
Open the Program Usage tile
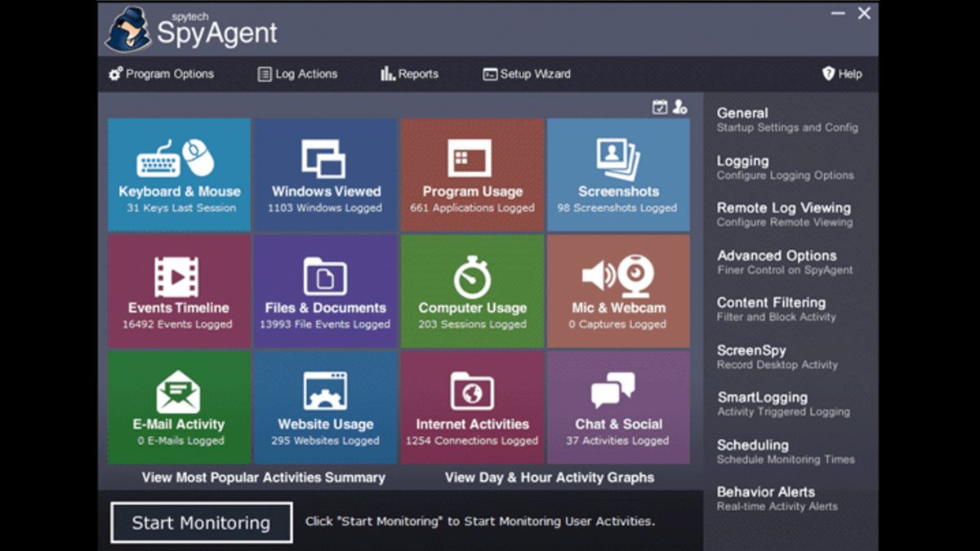click(x=472, y=175)
